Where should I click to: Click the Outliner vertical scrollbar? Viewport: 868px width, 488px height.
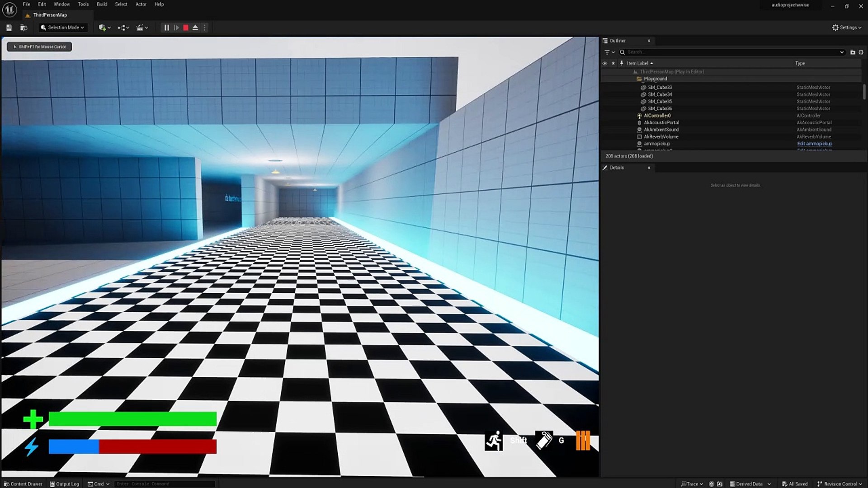pos(864,92)
